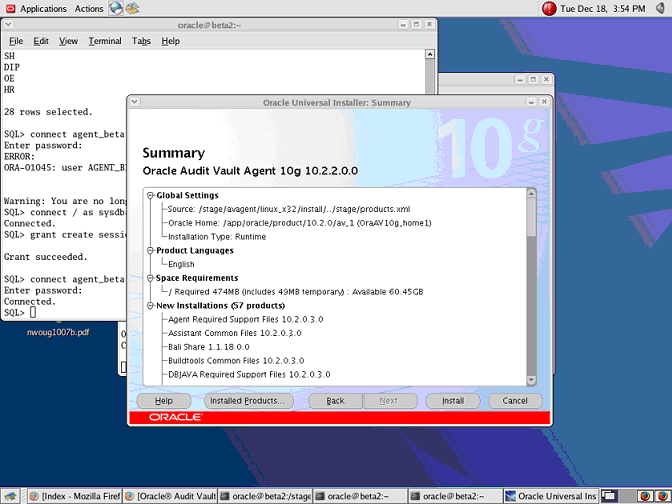
Task: Select Bali Share 1.1.18.0.0 row
Action: pos(209,347)
